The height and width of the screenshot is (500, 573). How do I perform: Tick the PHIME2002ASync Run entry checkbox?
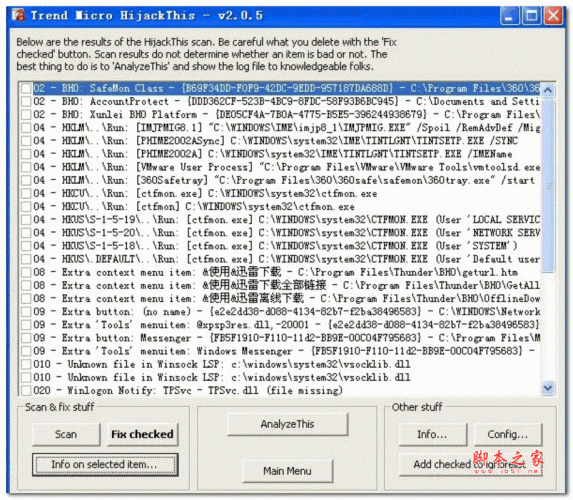[26, 141]
